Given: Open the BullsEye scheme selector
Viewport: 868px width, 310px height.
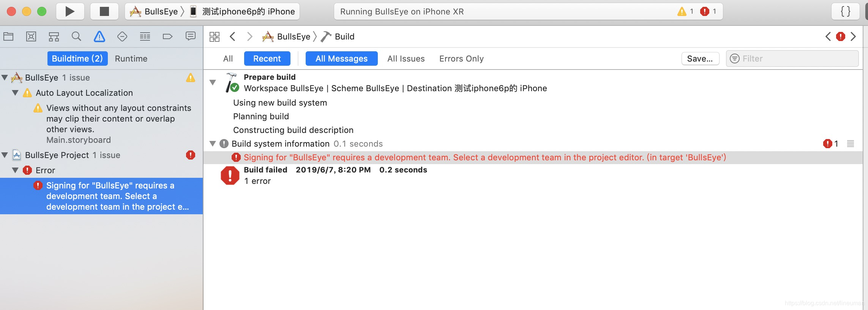Looking at the screenshot, I should 154,11.
